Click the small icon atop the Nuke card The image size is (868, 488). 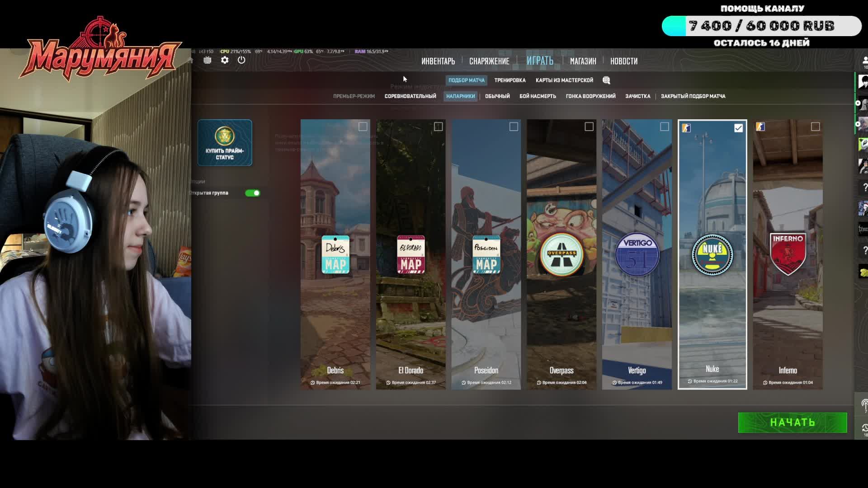pos(686,128)
